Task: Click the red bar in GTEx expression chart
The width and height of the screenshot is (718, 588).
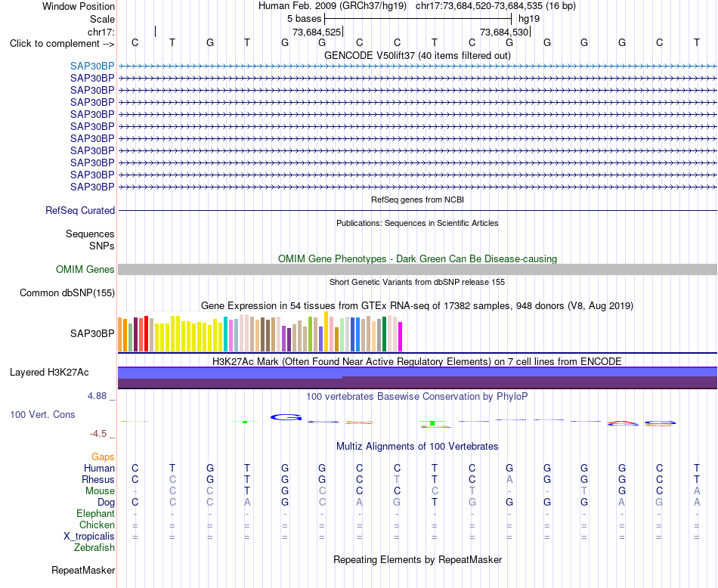Action: click(146, 333)
